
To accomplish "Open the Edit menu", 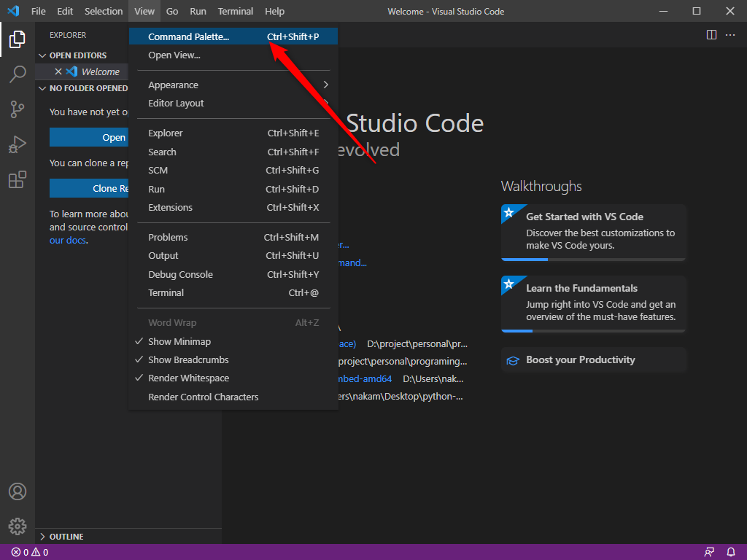I will pos(65,11).
